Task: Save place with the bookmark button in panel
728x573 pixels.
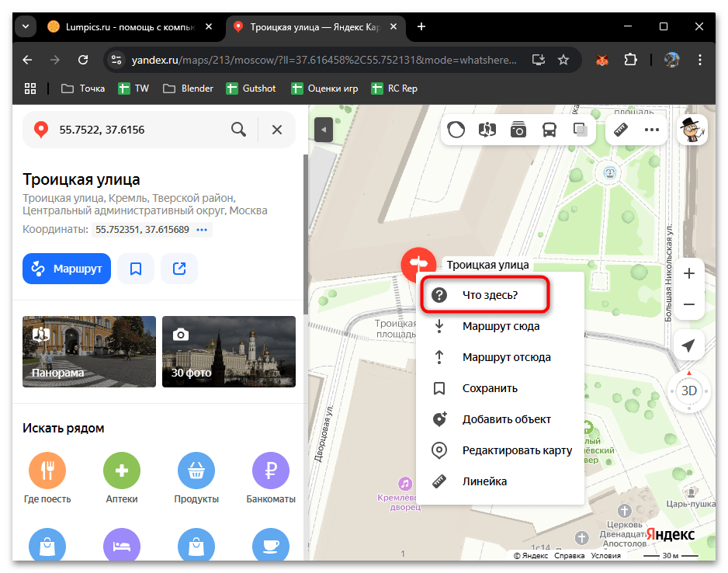Action: (x=136, y=269)
